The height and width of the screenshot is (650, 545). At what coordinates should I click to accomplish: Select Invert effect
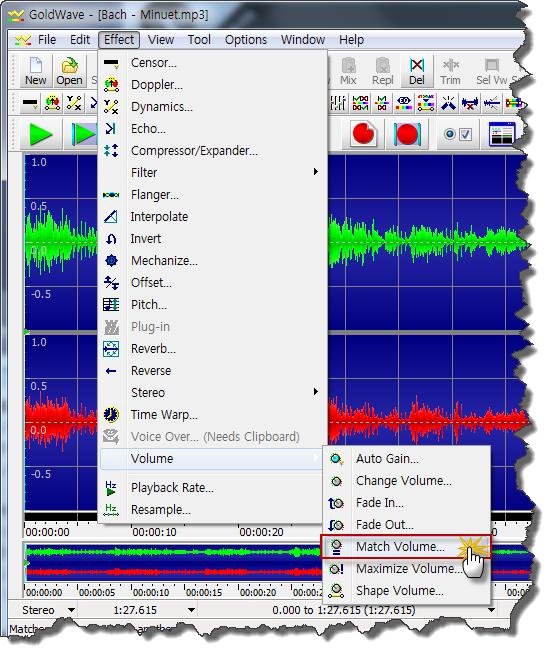click(212, 239)
